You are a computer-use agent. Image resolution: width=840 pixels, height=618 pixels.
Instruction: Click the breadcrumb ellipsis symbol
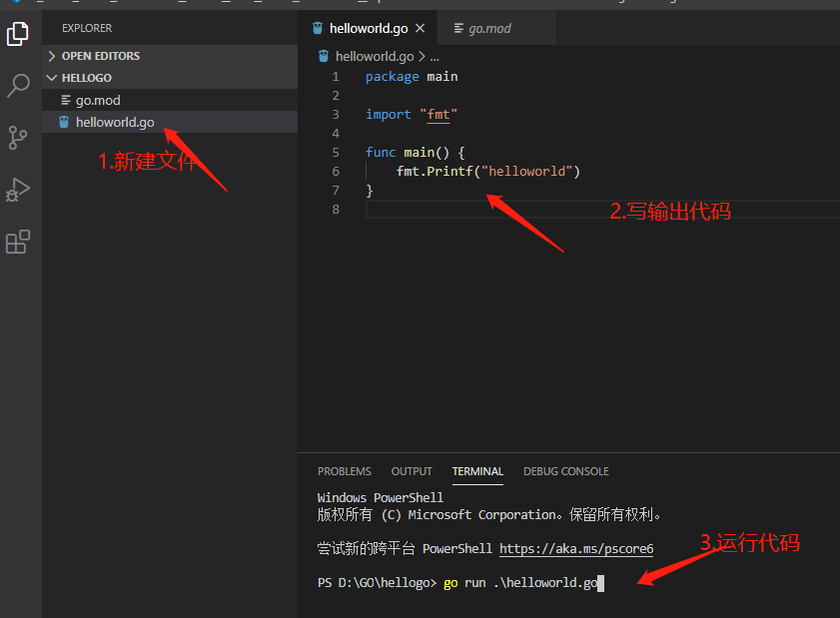click(x=434, y=57)
